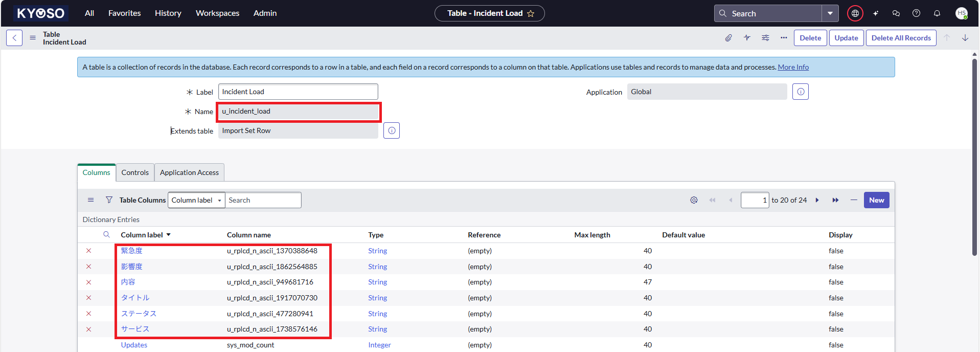
Task: Expand the global search dropdown arrow
Action: coord(830,13)
